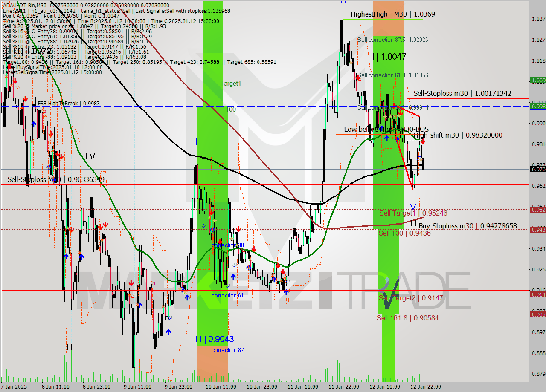
Task: Click the '12 Jan 22:00' time axis label
Action: coord(425,387)
